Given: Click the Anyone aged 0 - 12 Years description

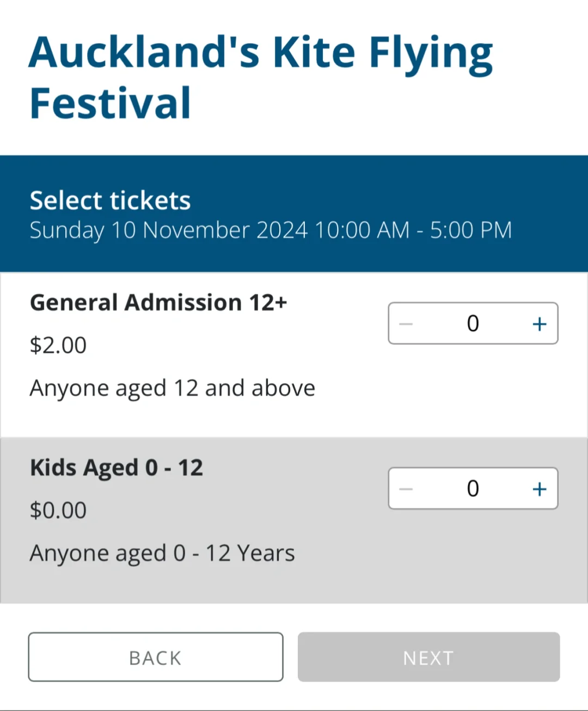Looking at the screenshot, I should pyautogui.click(x=162, y=554).
